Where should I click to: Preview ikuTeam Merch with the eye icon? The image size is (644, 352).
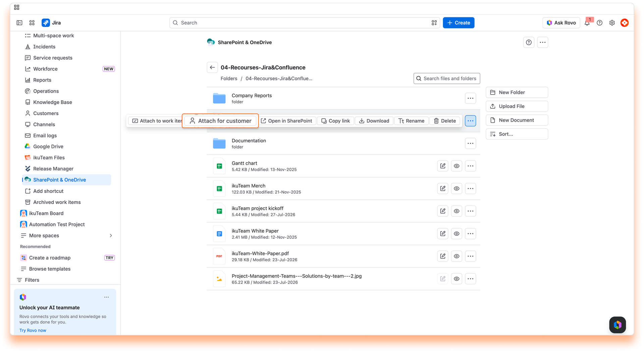point(457,189)
